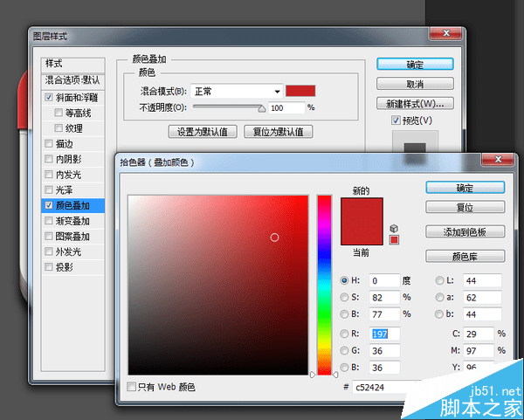This screenshot has height=420, width=524.
Task: Select the R: red radio button
Action: coord(344,334)
